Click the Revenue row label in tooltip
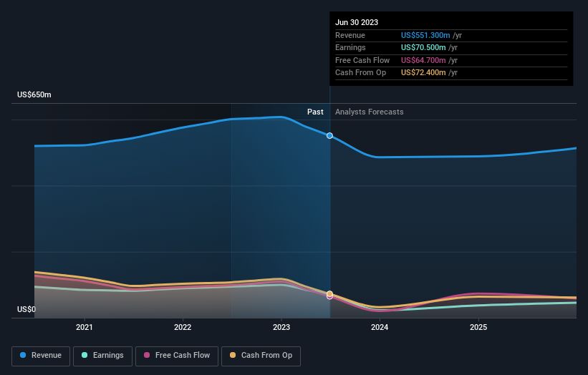The image size is (588, 375). pyautogui.click(x=350, y=35)
